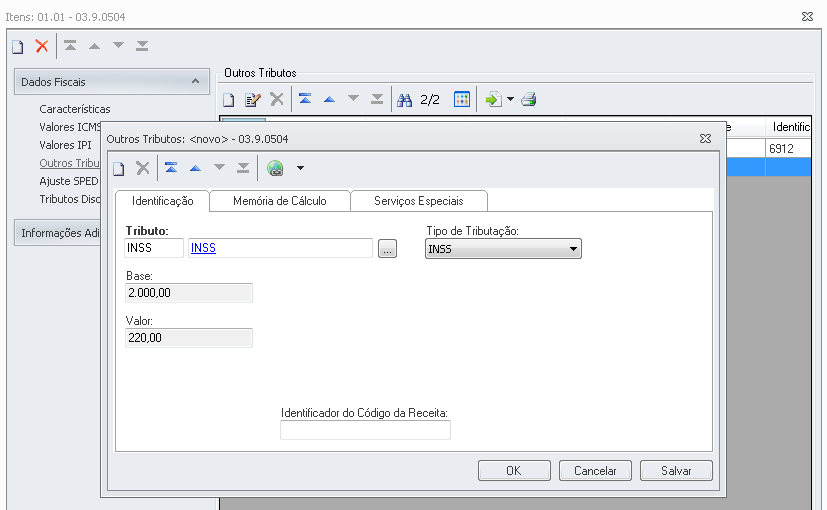Open the grid view icon
The width and height of the screenshot is (827, 510).
(x=461, y=99)
